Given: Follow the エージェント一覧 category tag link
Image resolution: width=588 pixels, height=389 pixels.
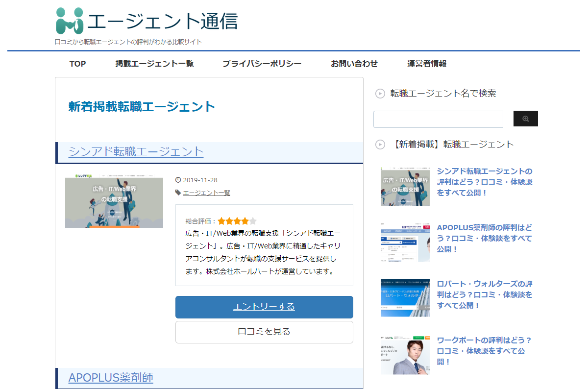Looking at the screenshot, I should click(206, 193).
